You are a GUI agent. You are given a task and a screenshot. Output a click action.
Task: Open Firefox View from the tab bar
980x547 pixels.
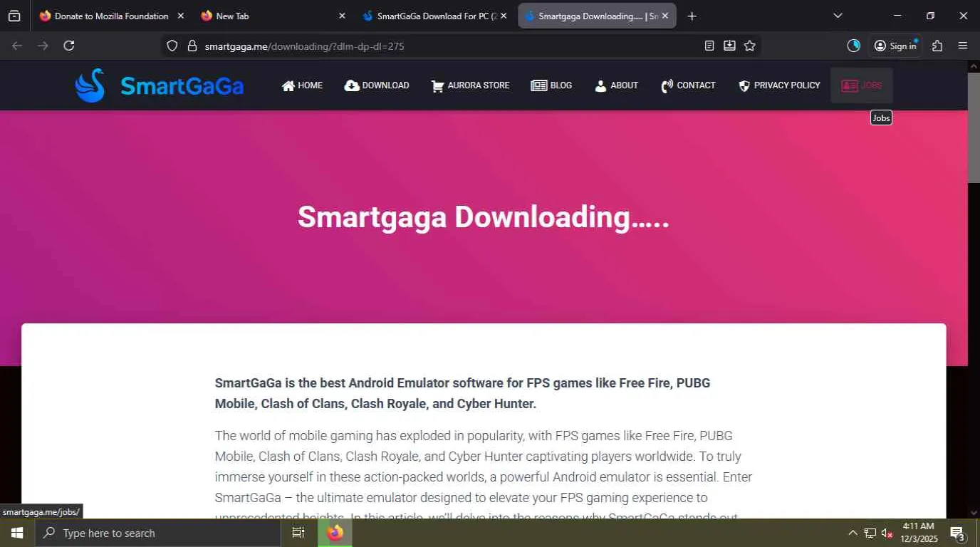tap(14, 16)
